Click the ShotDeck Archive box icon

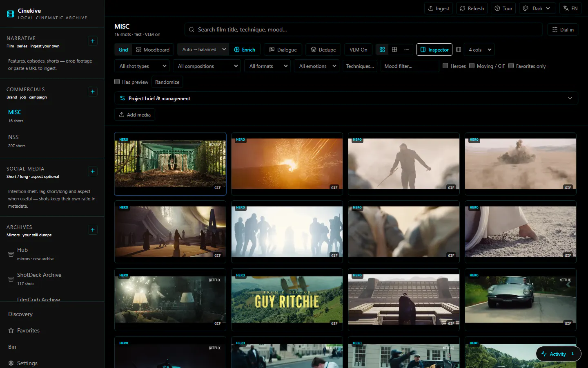click(11, 279)
